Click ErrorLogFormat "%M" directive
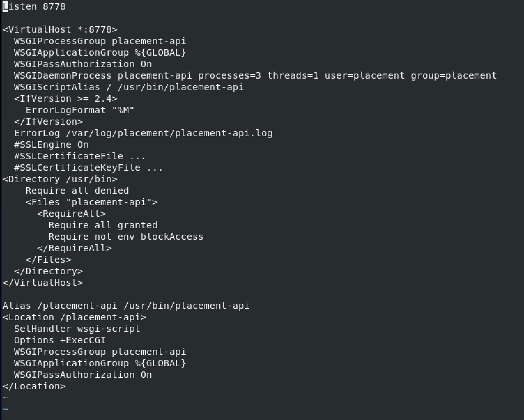 click(80, 110)
